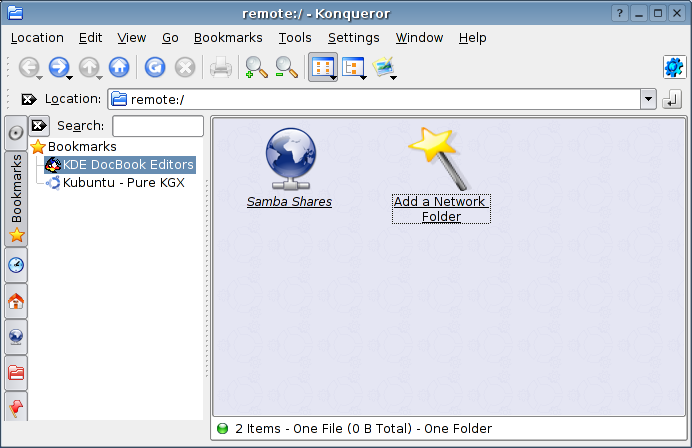The width and height of the screenshot is (692, 448).
Task: Click the Samba Shares link text
Action: point(289,202)
